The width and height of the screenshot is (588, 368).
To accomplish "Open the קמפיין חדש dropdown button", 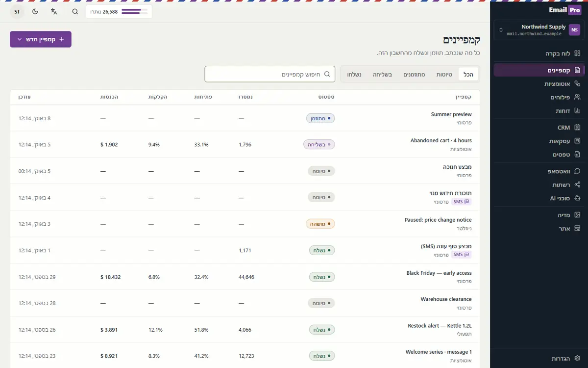I will pyautogui.click(x=41, y=39).
